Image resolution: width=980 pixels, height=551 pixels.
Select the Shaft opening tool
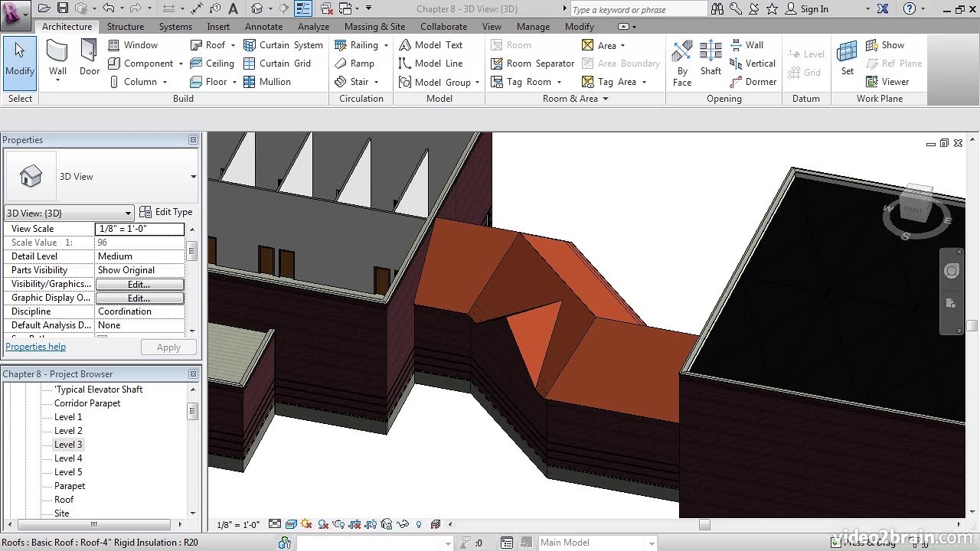click(710, 57)
